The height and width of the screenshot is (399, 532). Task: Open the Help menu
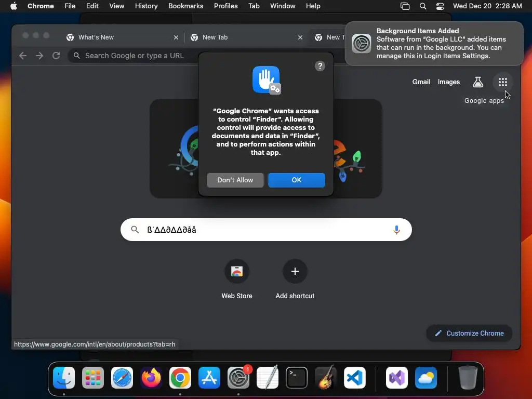313,6
